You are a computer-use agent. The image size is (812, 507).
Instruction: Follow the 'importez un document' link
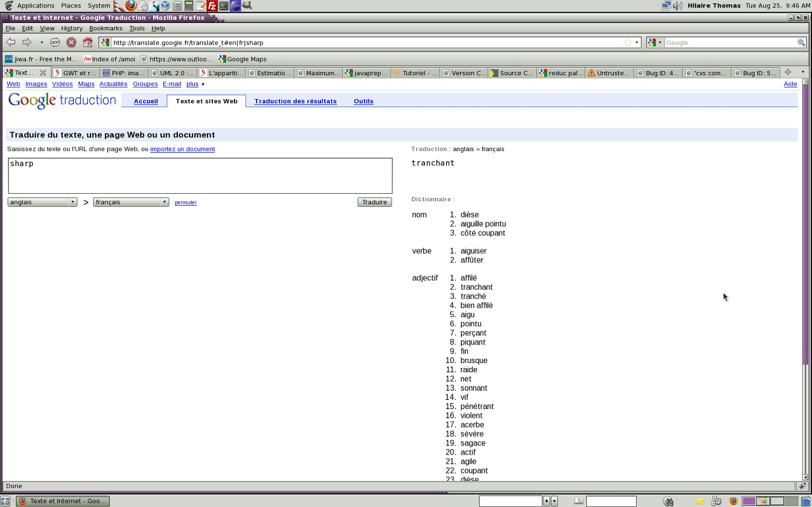(x=182, y=149)
